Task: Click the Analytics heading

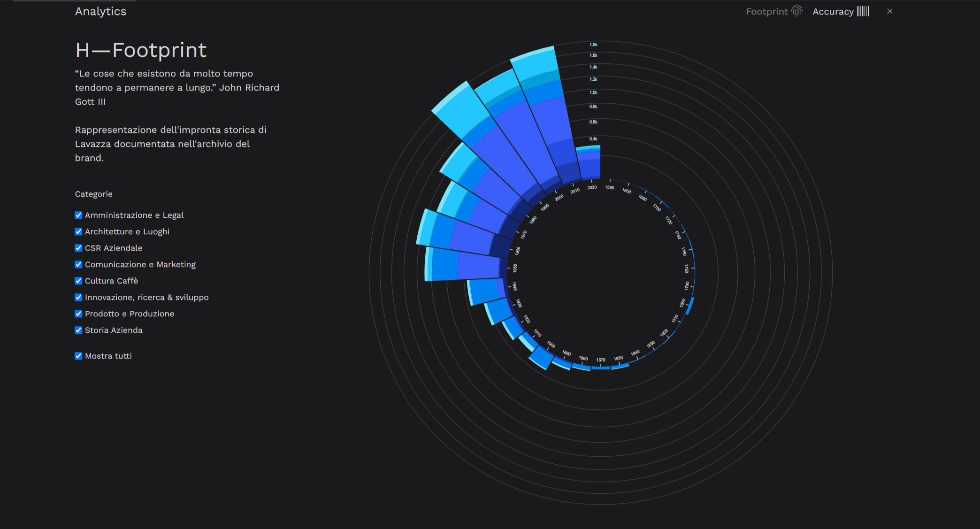Action: coord(100,11)
